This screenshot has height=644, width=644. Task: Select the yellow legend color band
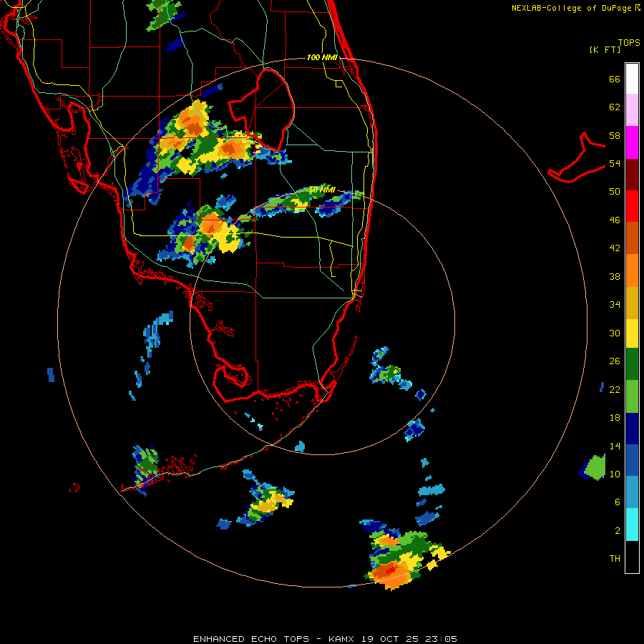tap(632, 333)
